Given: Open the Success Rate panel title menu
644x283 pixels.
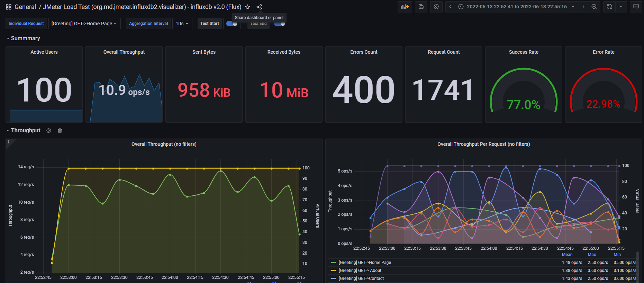Looking at the screenshot, I should pos(524,52).
